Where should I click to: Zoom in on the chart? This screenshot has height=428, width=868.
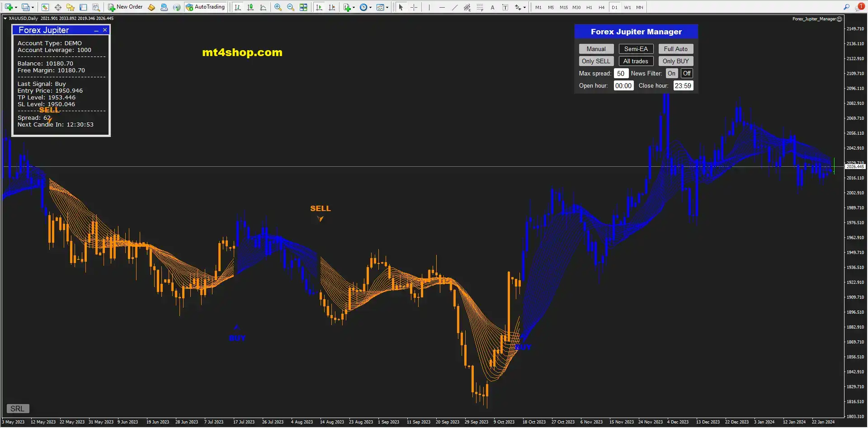click(278, 7)
